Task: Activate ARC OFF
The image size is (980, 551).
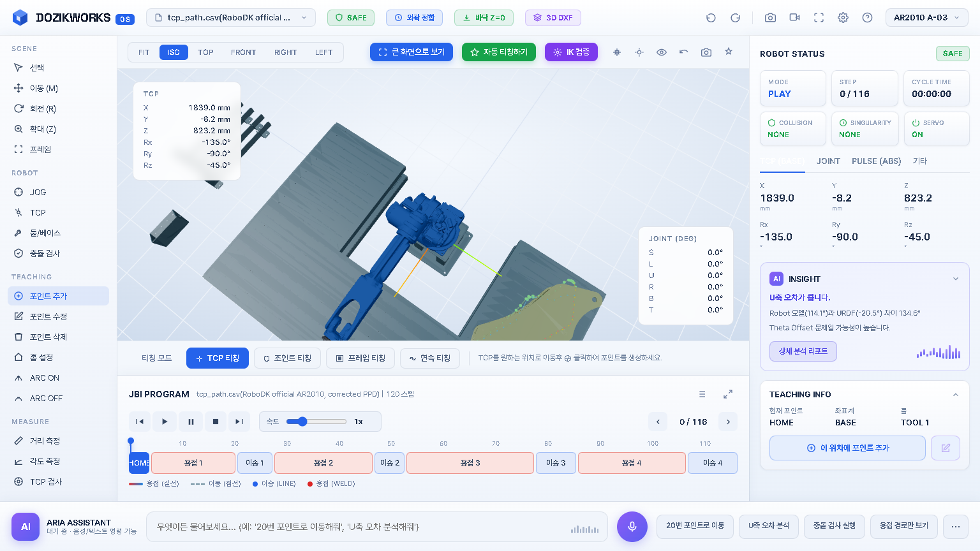Action: [58, 398]
